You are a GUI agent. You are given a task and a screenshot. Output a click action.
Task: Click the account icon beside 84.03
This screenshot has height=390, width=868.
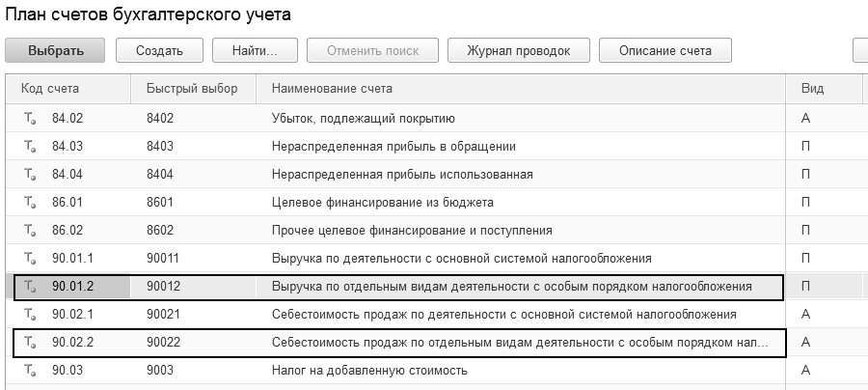click(30, 147)
